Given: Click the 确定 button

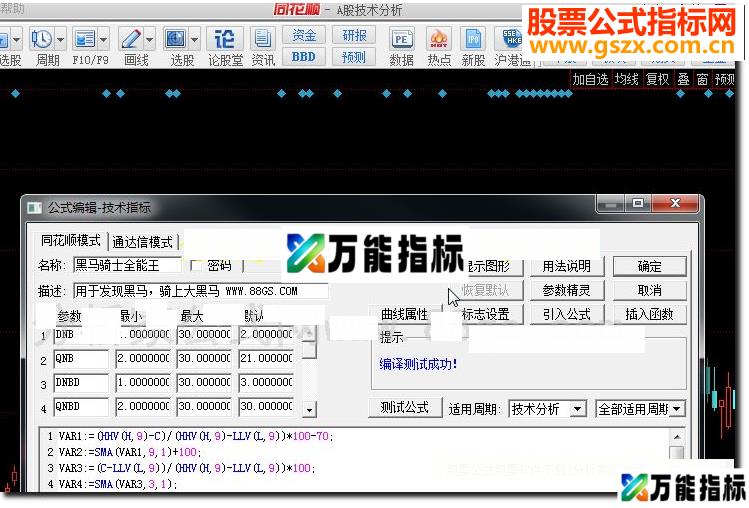Looking at the screenshot, I should pyautogui.click(x=650, y=266).
